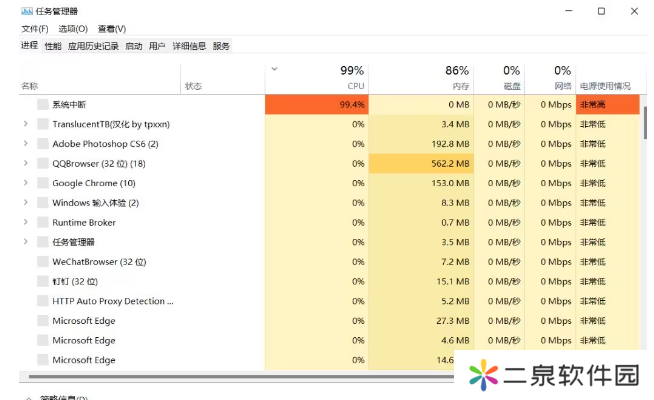Click the Google Chrome process icon

[43, 183]
